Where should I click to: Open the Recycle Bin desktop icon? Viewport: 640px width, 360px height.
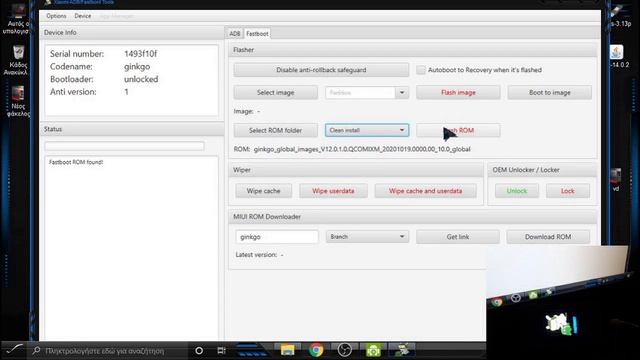pos(18,60)
